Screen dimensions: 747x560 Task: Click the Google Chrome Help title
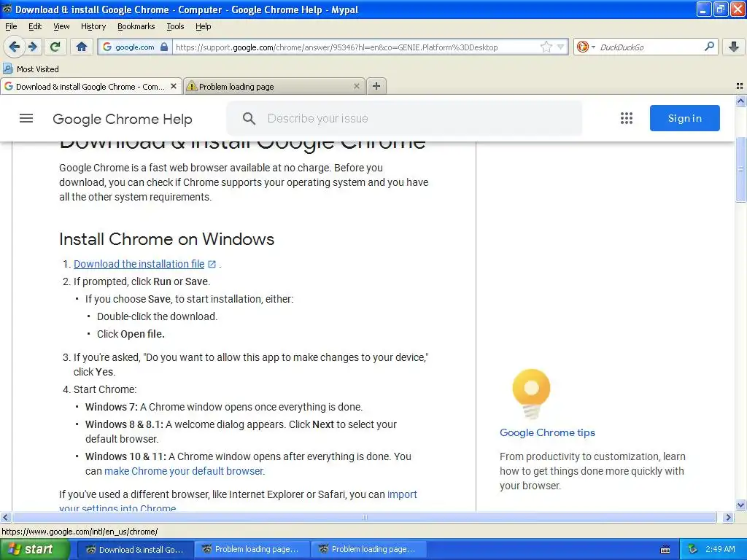(x=123, y=119)
